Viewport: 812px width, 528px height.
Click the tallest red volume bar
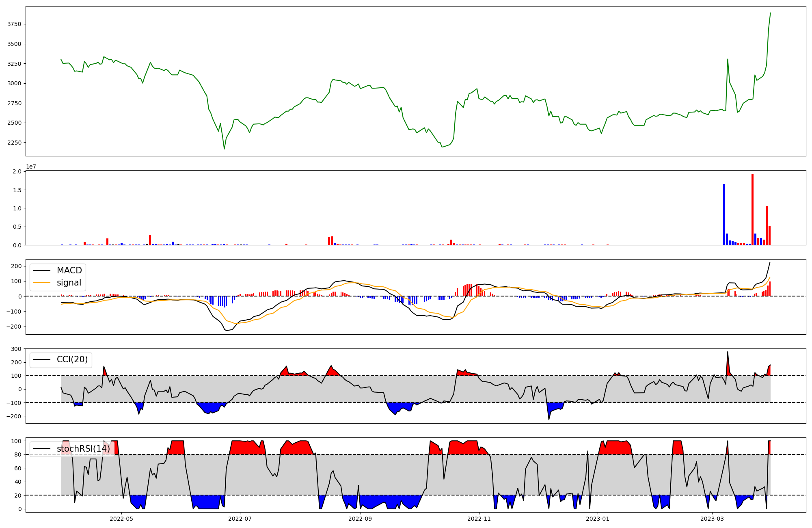[x=752, y=209]
